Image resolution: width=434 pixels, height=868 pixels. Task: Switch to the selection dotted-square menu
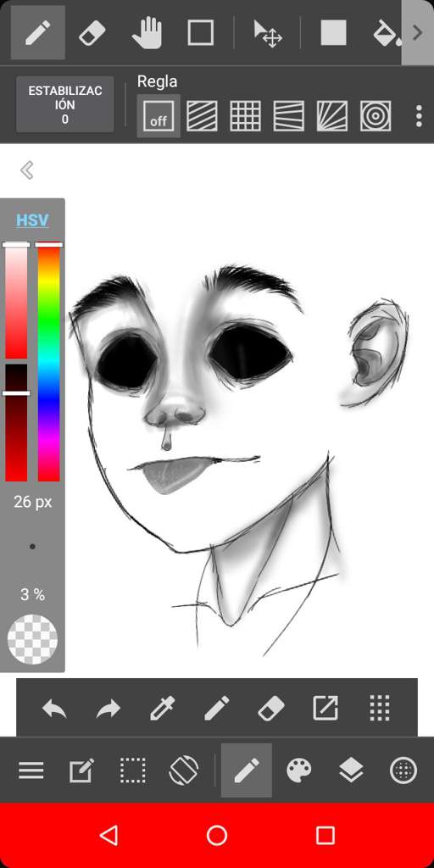133,770
